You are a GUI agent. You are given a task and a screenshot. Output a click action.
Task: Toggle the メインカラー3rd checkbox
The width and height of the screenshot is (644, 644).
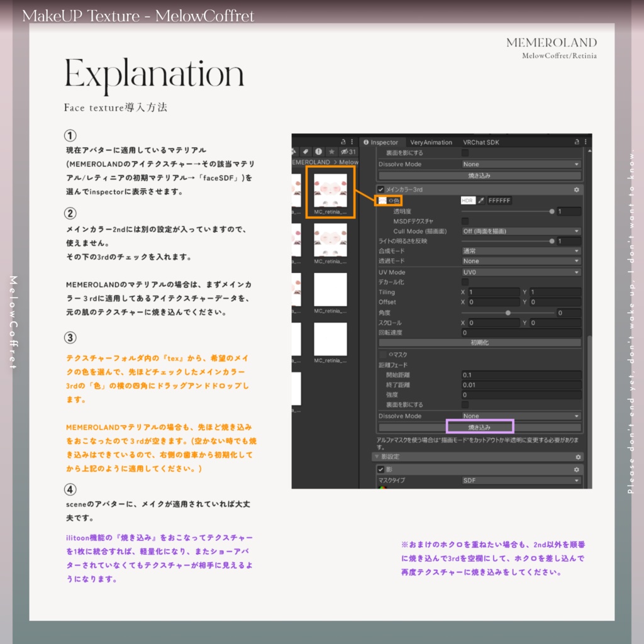click(380, 190)
